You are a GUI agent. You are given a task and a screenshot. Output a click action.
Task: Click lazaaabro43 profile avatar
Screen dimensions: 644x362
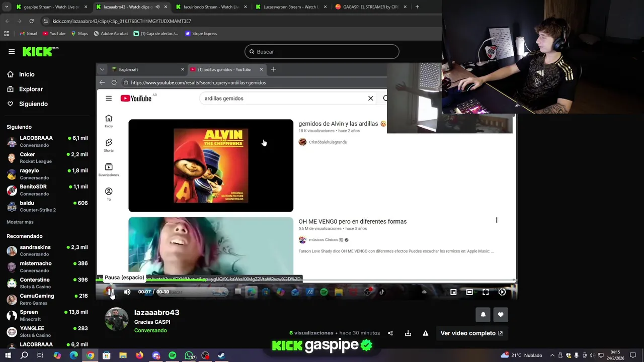(116, 319)
